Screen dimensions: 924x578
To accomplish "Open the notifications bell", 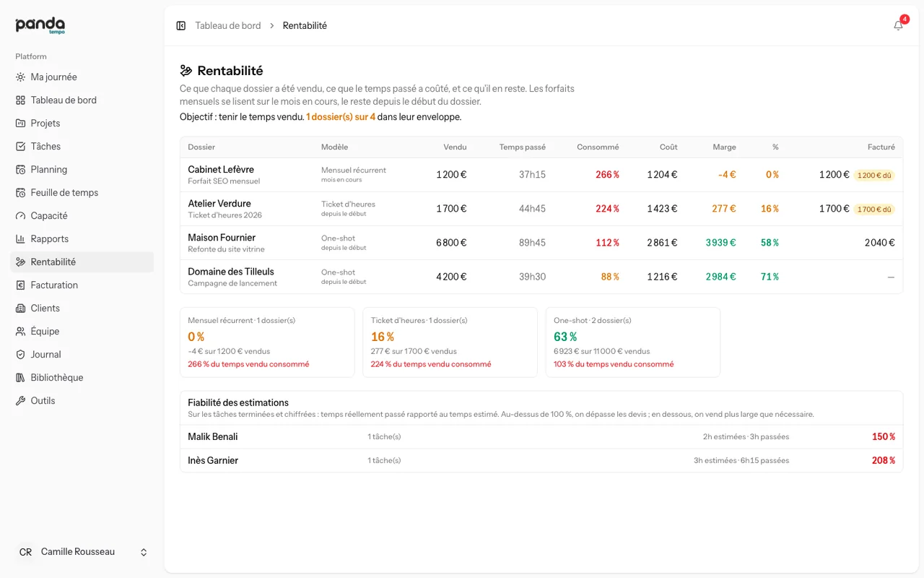I will tap(898, 25).
